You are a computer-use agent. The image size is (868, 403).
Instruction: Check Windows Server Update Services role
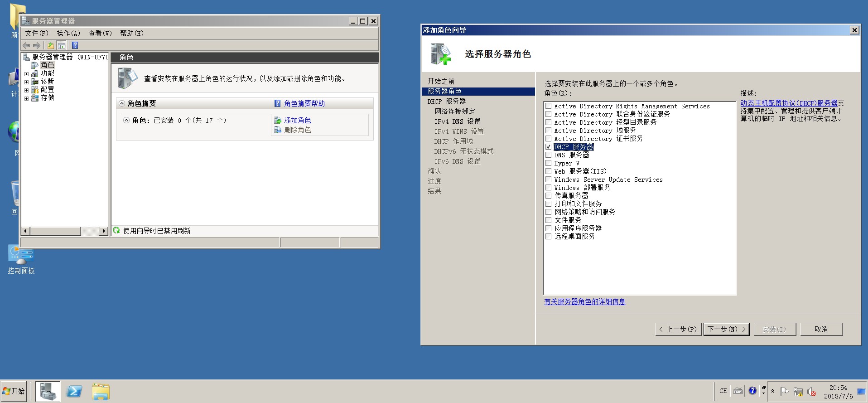click(548, 180)
